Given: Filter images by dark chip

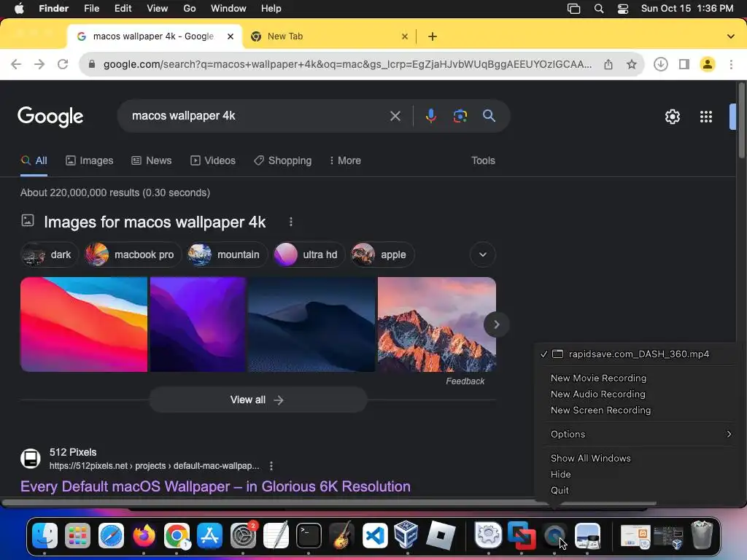Looking at the screenshot, I should coord(50,254).
